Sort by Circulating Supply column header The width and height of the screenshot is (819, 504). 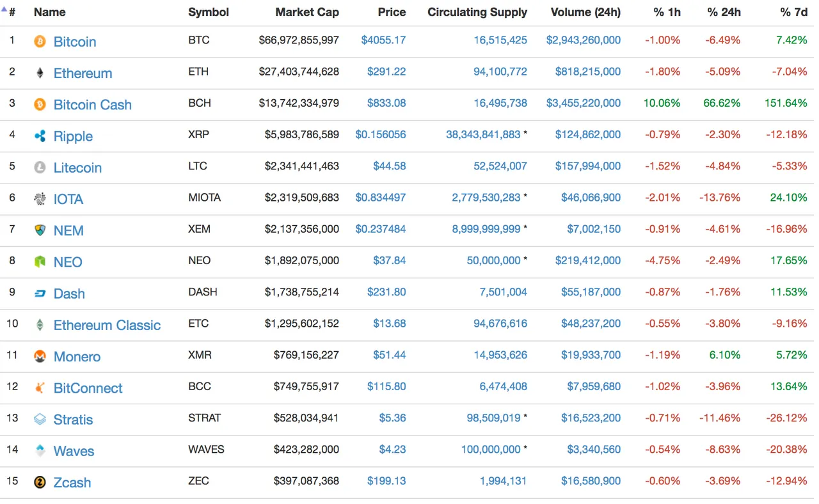(x=477, y=12)
